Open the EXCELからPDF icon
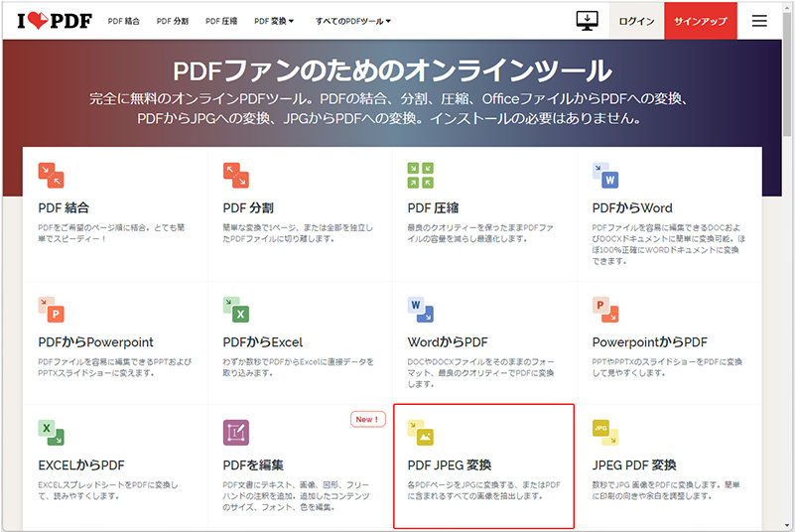 point(51,433)
